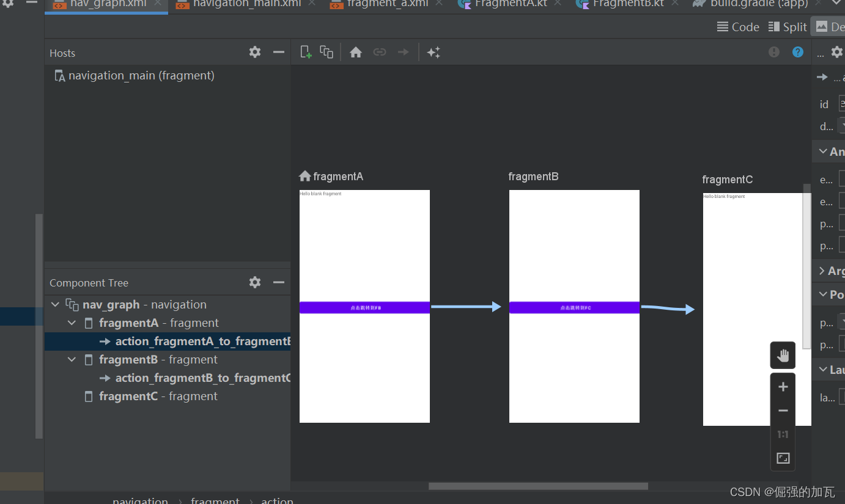Screen dimensions: 845x504
Task: Click the horizontal scrollbar below the graph
Action: (x=538, y=486)
